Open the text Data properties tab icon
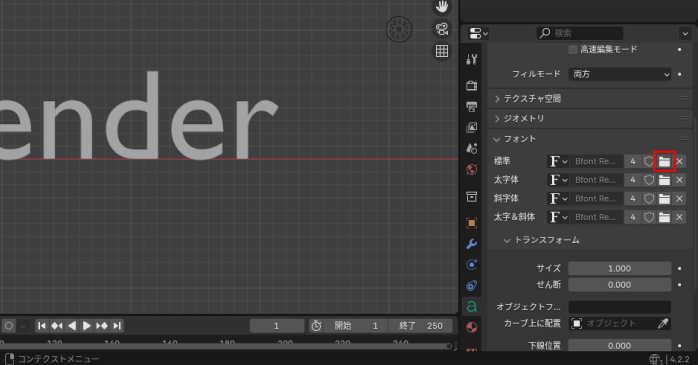The width and height of the screenshot is (698, 365). (x=471, y=307)
